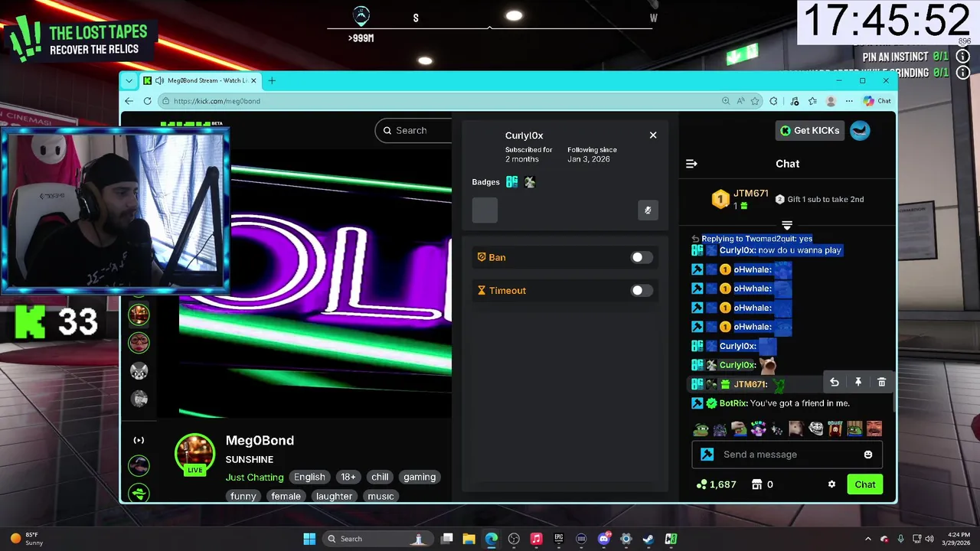This screenshot has height=551, width=980.
Task: Open the shop icon showing 0
Action: coord(756,484)
